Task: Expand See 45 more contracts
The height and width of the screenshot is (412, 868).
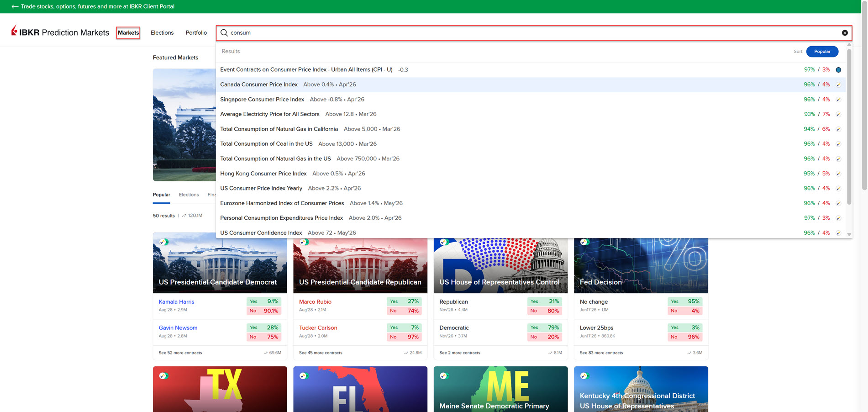Action: pos(321,353)
